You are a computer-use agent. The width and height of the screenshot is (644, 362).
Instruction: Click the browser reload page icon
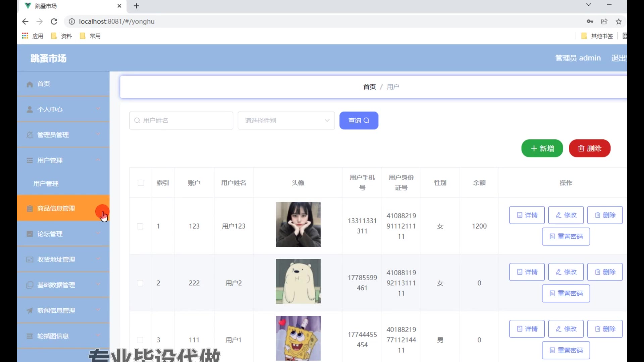click(x=54, y=21)
